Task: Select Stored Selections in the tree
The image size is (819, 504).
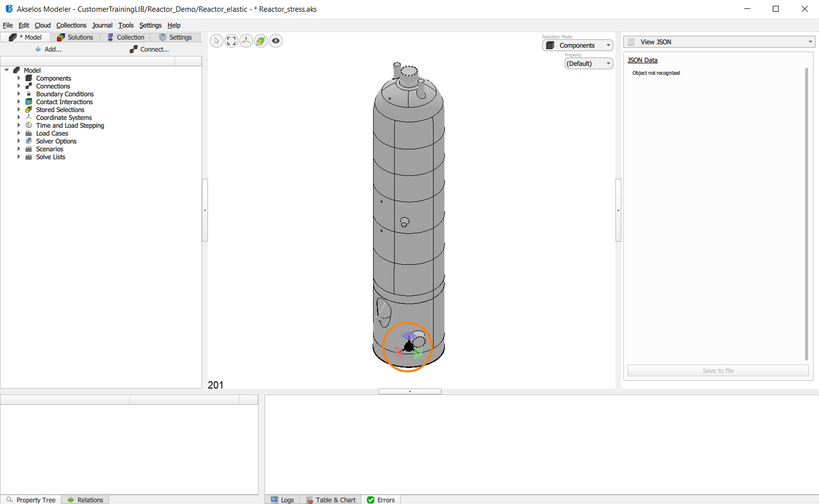Action: pyautogui.click(x=60, y=110)
